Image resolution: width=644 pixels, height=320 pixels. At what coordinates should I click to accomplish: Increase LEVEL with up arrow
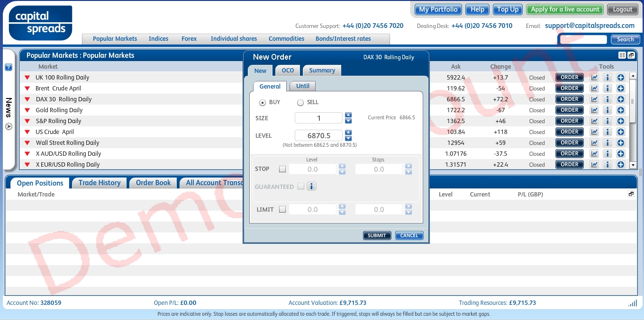point(348,133)
